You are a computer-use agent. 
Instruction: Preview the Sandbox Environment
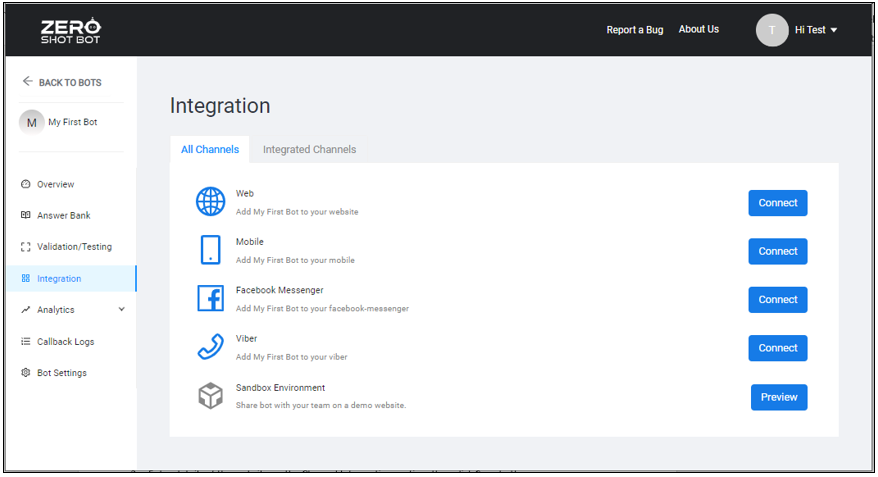778,397
